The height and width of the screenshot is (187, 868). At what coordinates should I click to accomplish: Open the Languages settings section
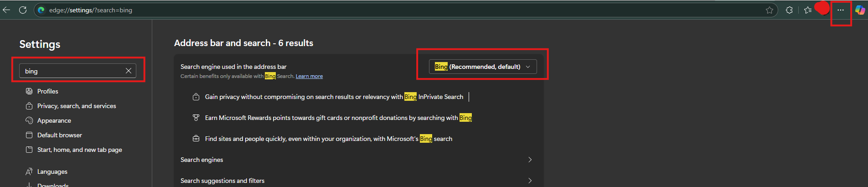coord(52,171)
